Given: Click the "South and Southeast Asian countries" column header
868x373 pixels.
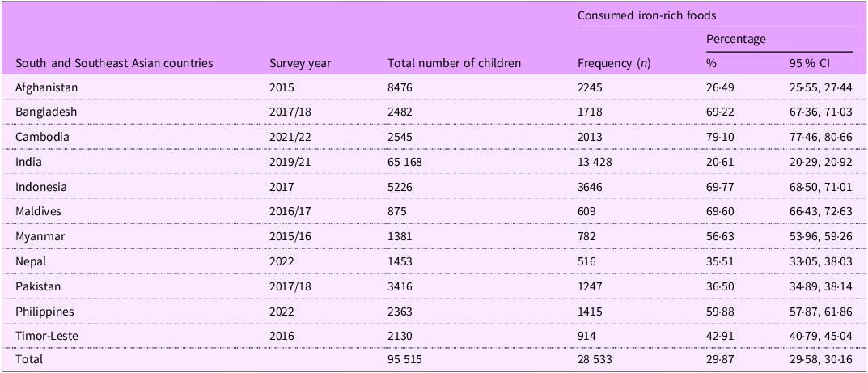Looking at the screenshot, I should click(114, 62).
